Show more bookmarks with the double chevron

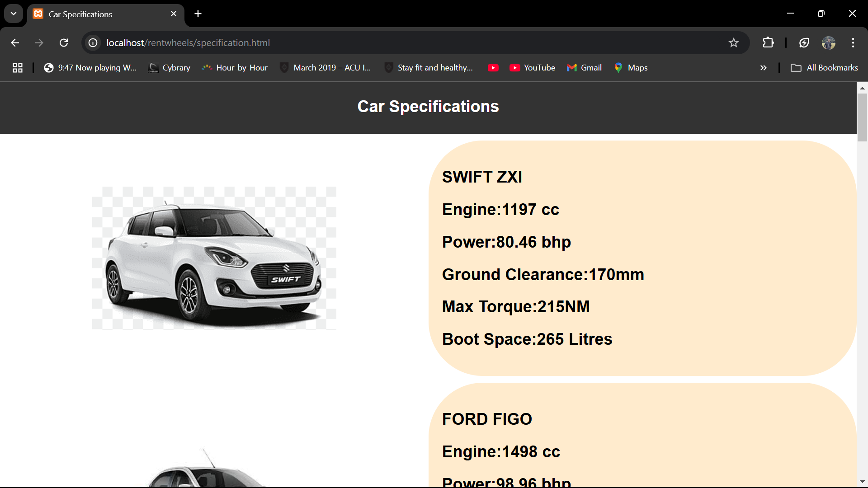764,68
